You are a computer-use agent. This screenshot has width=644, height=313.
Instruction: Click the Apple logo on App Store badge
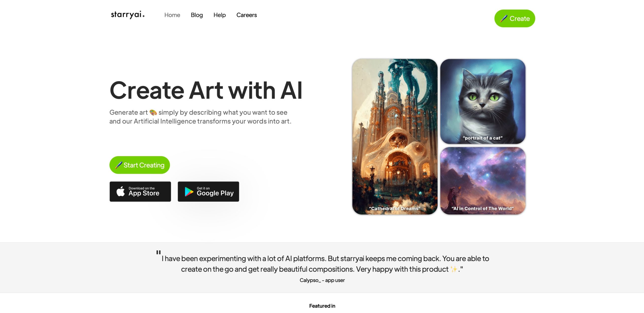coord(120,191)
